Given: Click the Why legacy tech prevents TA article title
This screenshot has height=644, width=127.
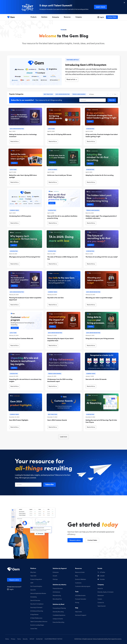Looking at the screenshot, I should click(25, 257).
